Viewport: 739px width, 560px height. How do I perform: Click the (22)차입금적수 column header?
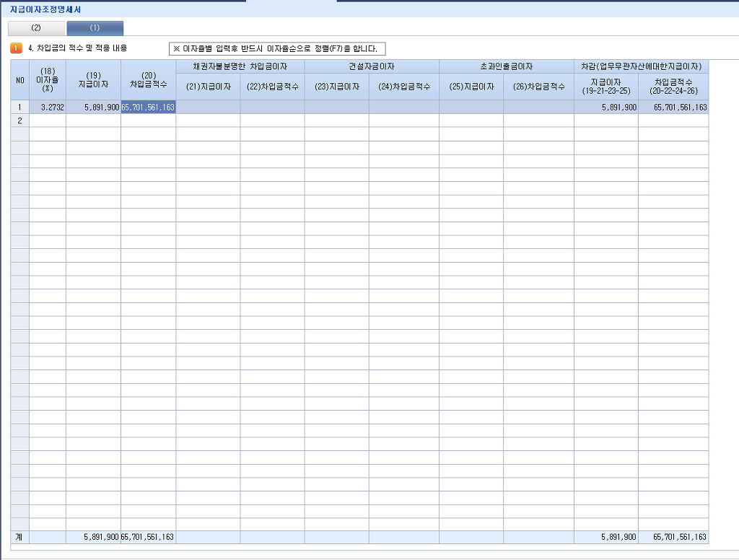point(272,87)
